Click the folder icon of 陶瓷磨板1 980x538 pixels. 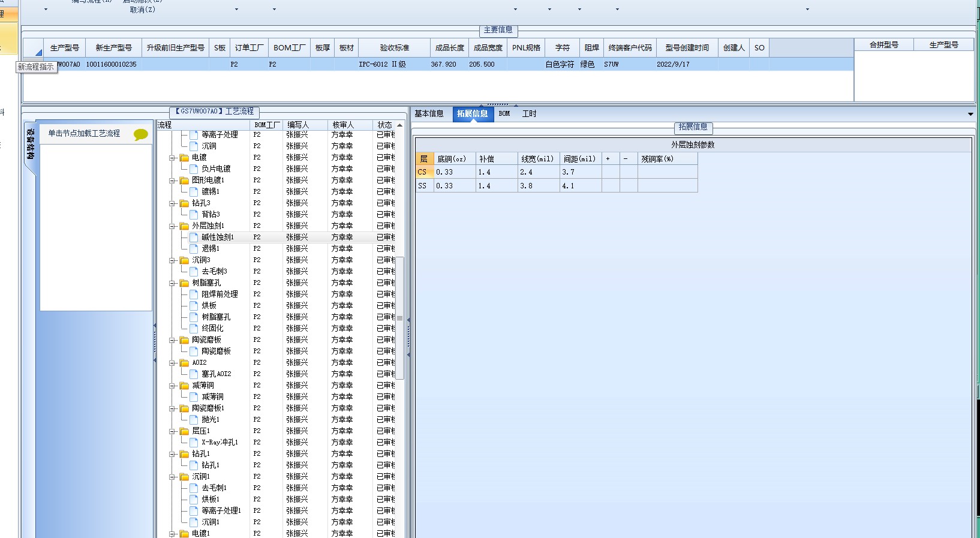tap(184, 408)
